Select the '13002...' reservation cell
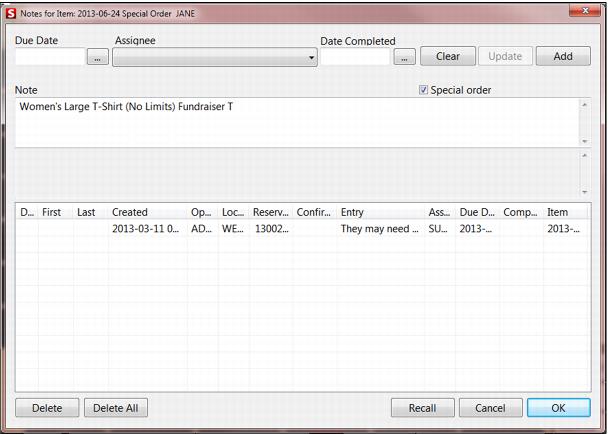Screen dimensions: 609x434 point(271,228)
